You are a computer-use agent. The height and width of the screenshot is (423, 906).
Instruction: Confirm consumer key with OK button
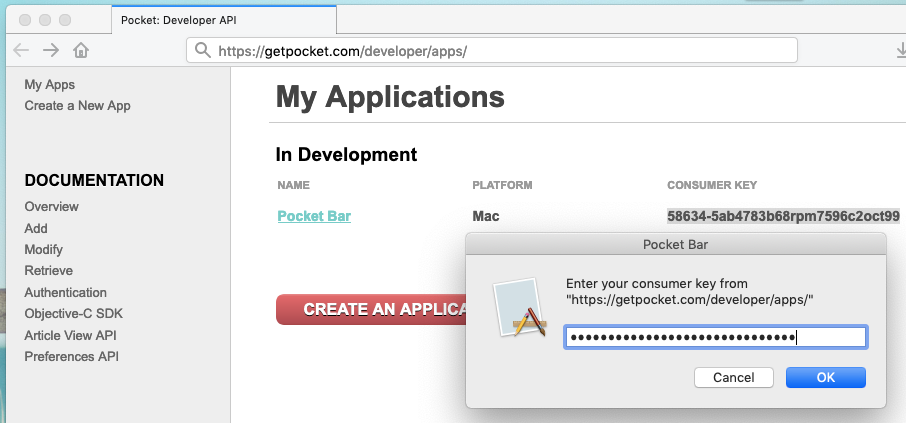point(826,377)
